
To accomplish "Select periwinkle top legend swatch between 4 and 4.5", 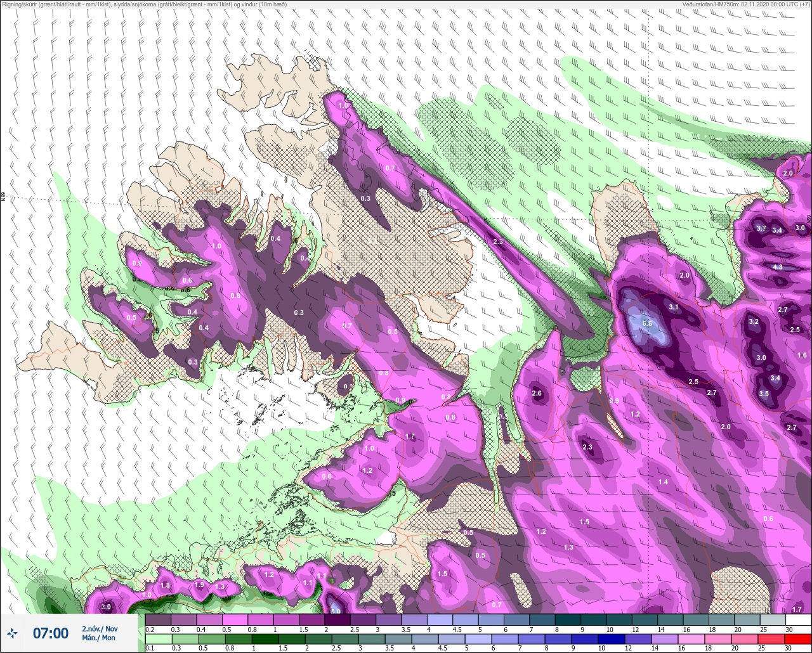I will coord(440,619).
